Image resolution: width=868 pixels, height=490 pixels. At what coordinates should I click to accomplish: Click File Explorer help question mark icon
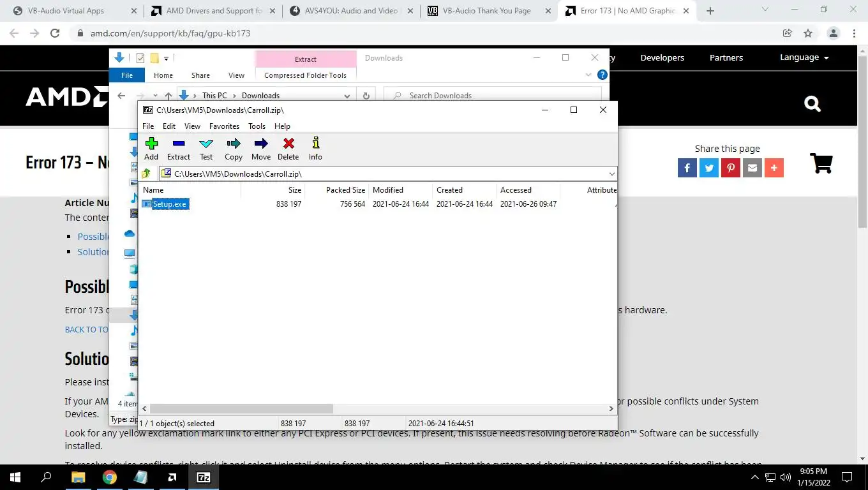[x=602, y=75]
